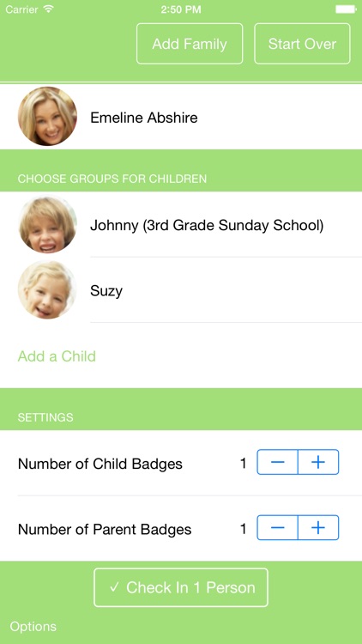Image resolution: width=362 pixels, height=644 pixels.
Task: Tap the Start Over button
Action: tap(302, 44)
